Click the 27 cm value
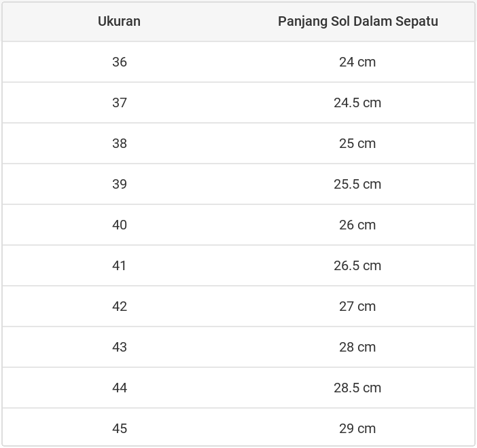 [357, 306]
